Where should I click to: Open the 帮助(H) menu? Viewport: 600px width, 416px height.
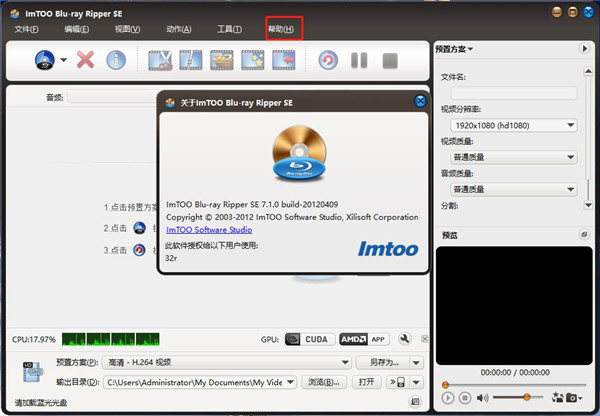281,29
